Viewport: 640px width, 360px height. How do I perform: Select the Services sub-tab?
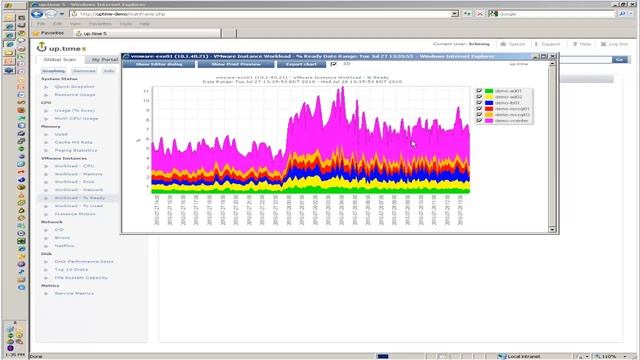point(84,71)
